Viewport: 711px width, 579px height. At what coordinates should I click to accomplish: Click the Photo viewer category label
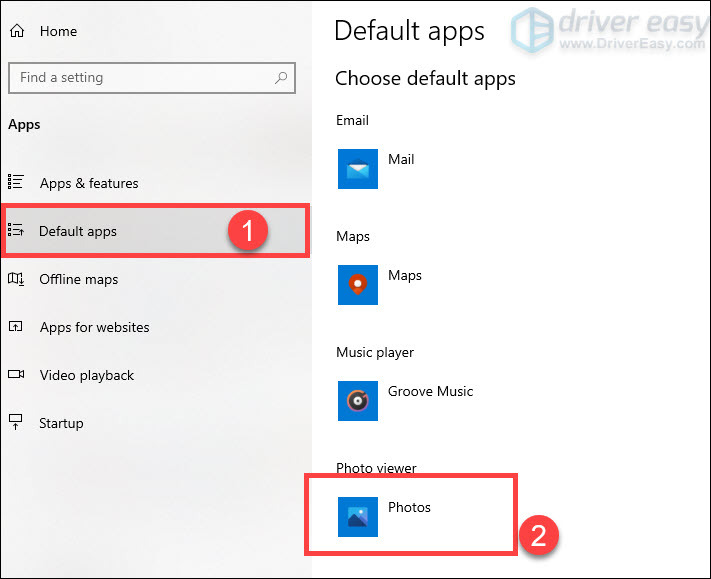tap(376, 468)
